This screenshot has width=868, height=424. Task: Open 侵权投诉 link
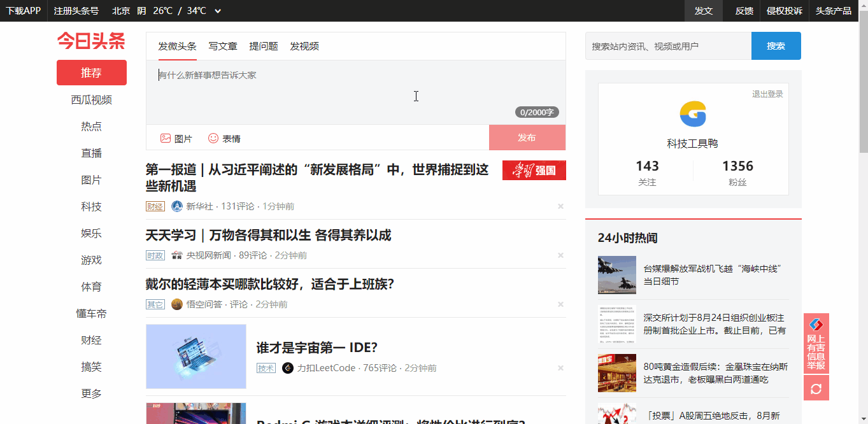(785, 11)
